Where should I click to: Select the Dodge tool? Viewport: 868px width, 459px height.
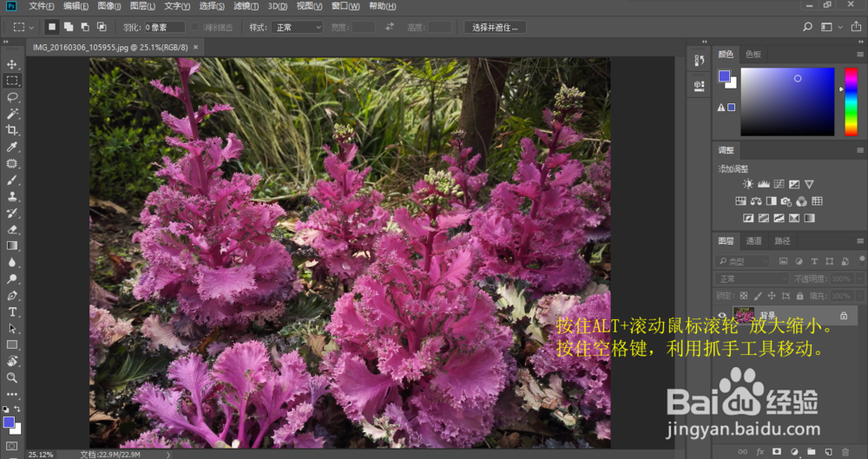tap(11, 279)
